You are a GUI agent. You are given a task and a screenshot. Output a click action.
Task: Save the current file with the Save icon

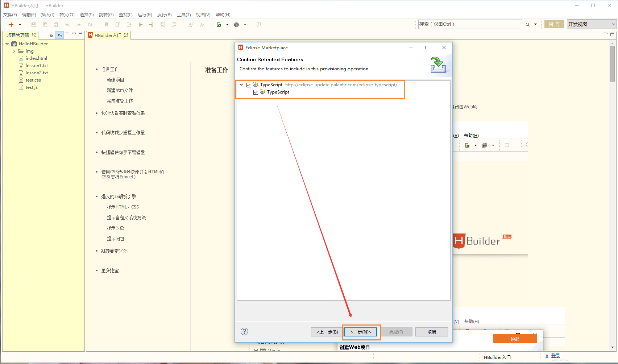pyautogui.click(x=33, y=24)
